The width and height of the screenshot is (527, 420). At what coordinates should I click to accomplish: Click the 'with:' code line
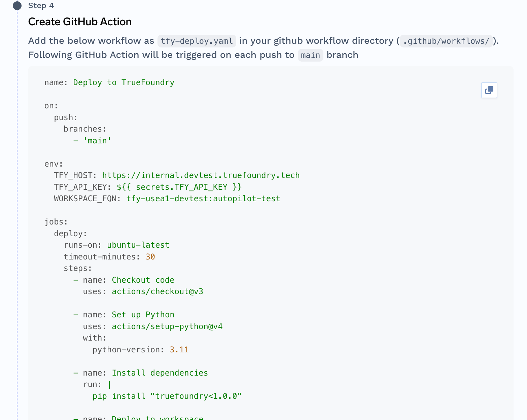(x=95, y=338)
